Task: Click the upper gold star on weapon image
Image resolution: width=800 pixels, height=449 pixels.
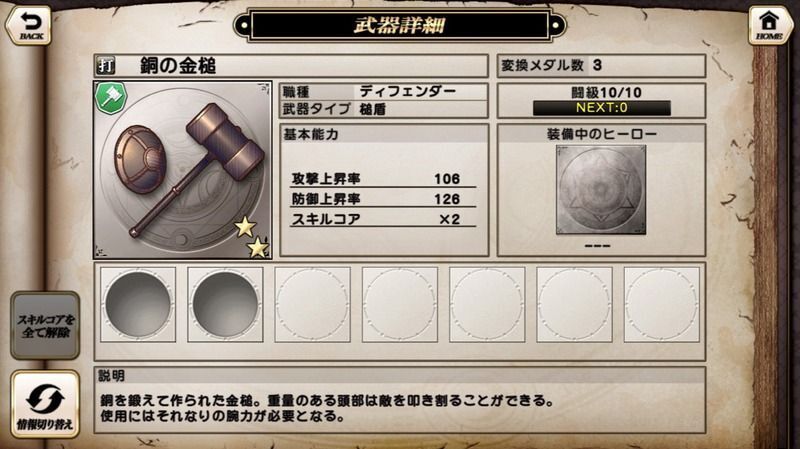Action: (245, 227)
